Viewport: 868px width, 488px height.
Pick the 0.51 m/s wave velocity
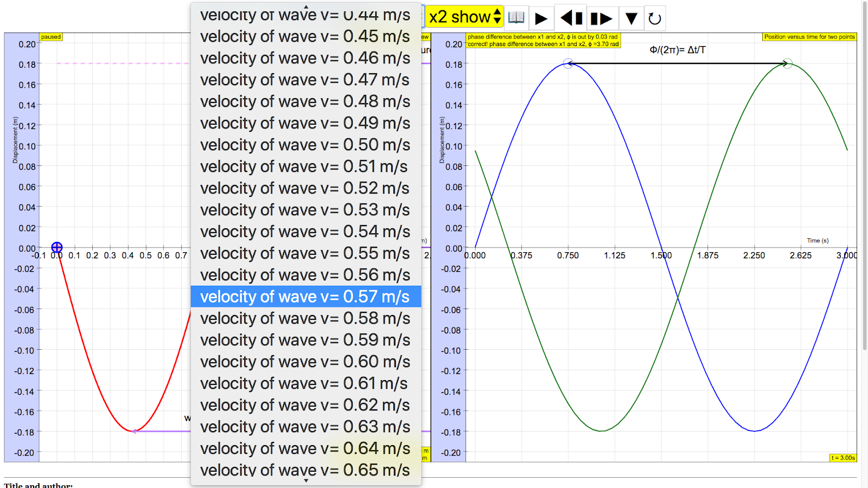point(306,166)
